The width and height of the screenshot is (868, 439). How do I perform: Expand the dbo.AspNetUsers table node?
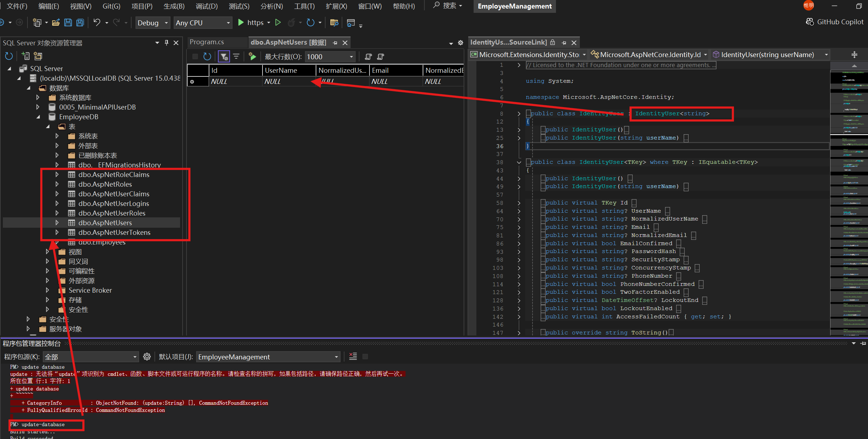(57, 223)
